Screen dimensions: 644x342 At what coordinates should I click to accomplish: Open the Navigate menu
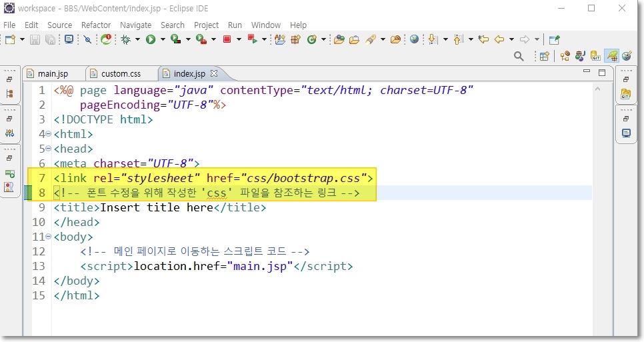[135, 25]
